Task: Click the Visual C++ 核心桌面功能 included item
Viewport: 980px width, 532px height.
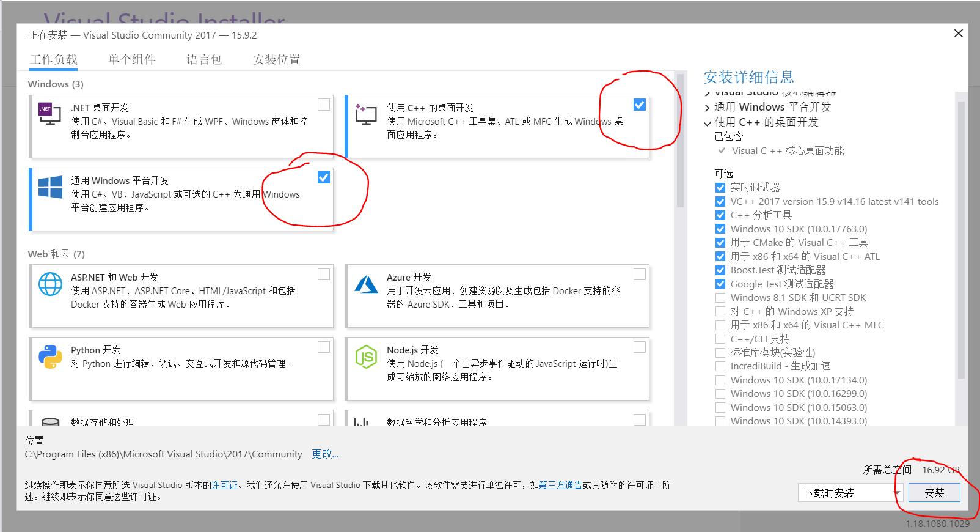Action: point(788,150)
